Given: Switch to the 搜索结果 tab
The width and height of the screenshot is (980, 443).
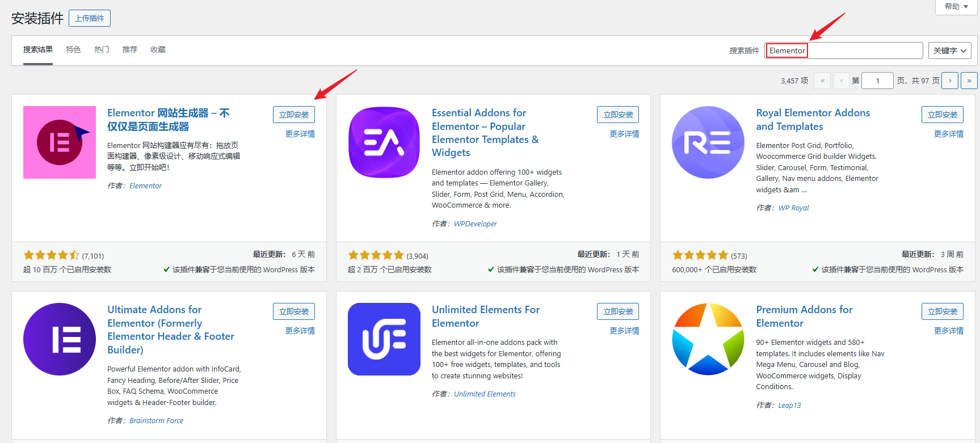Looking at the screenshot, I should [x=38, y=50].
